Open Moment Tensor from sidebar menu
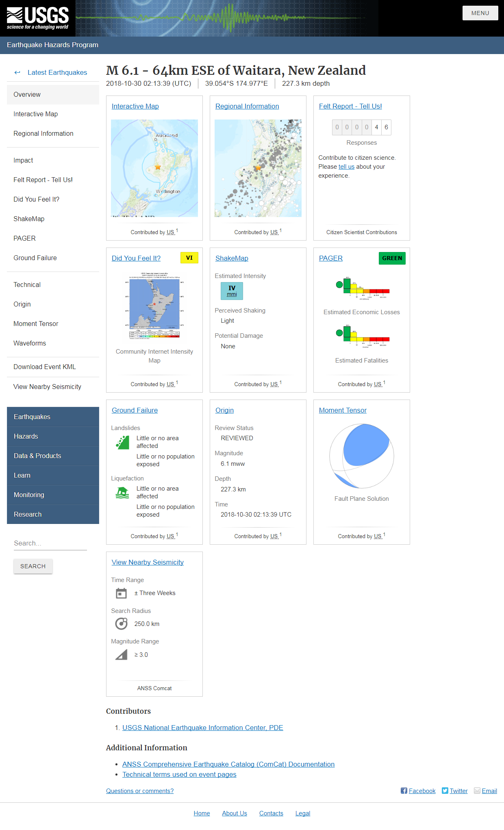The width and height of the screenshot is (504, 830). coord(36,324)
